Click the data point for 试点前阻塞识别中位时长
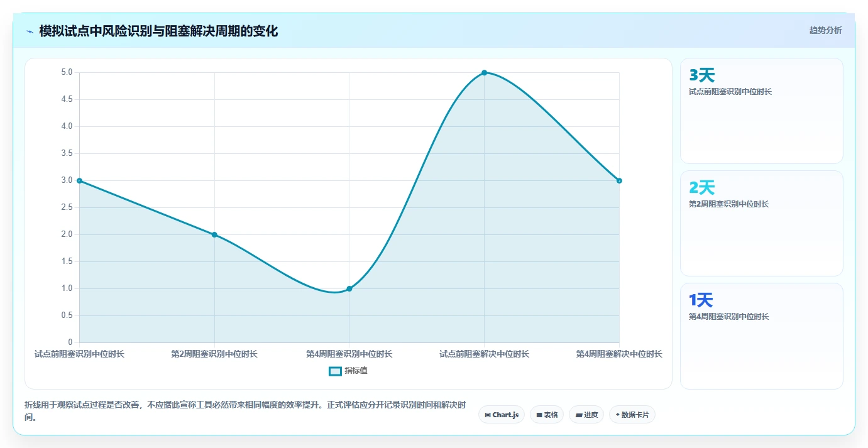 [79, 181]
